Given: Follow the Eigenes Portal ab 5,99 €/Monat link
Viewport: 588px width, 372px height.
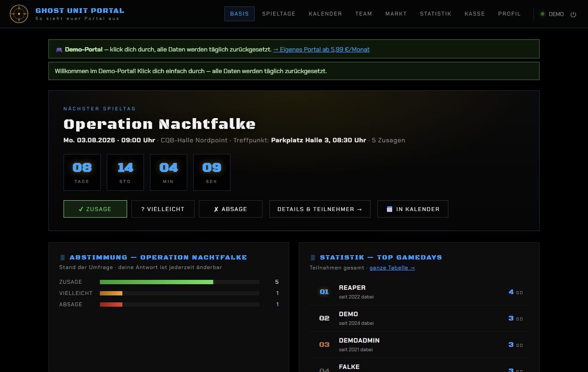Looking at the screenshot, I should coord(321,49).
